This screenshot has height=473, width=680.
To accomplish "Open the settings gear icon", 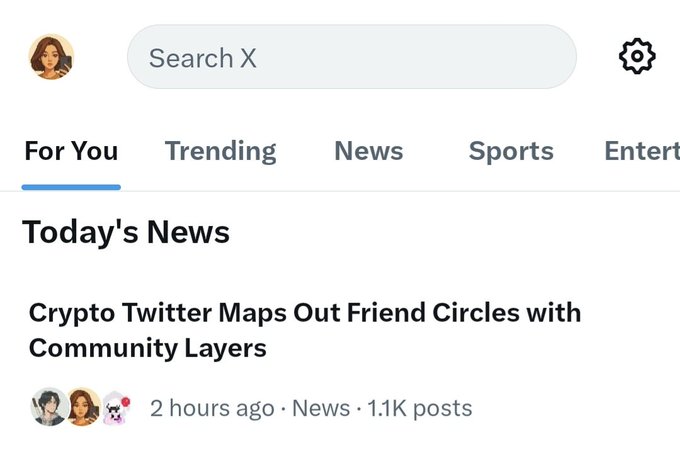I will pos(637,56).
